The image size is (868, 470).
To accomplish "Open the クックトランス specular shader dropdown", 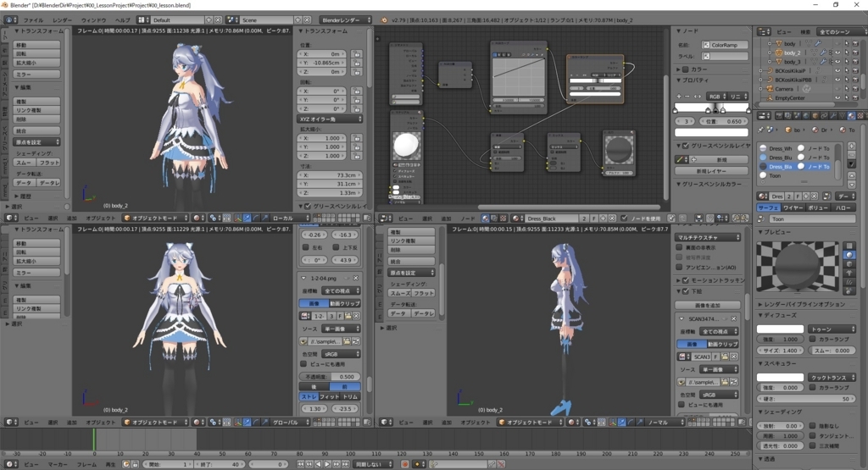I will pyautogui.click(x=832, y=377).
